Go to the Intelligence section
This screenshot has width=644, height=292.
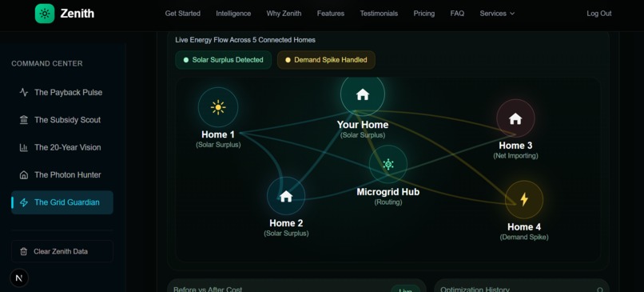click(233, 14)
